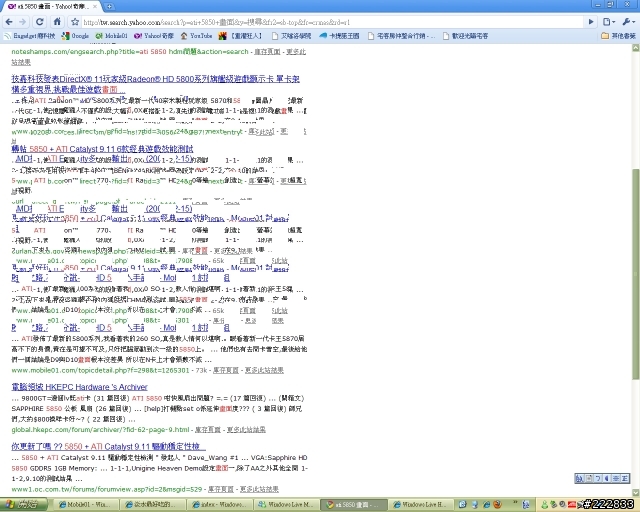Viewport: 640px width, 512px height.
Task: Switch to the Windows Live M... taskbar window
Action: click(286, 505)
